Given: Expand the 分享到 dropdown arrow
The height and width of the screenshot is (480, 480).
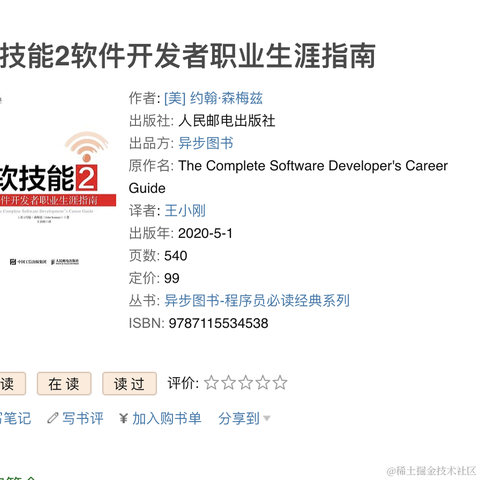Looking at the screenshot, I should 267,418.
